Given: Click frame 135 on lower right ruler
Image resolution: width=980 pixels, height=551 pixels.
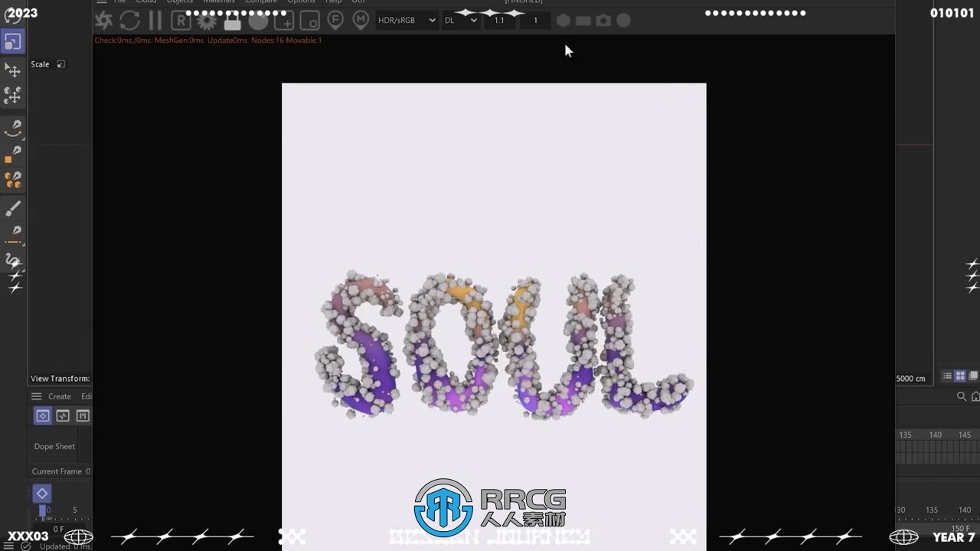Looking at the screenshot, I should pyautogui.click(x=932, y=510).
